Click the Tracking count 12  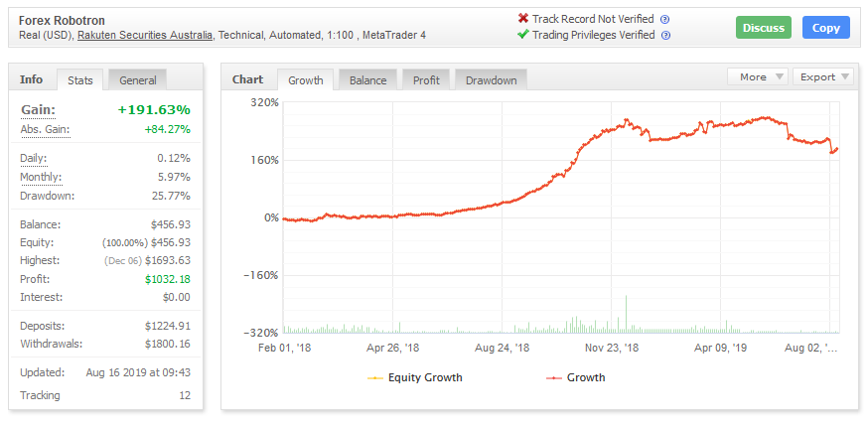[x=185, y=395]
